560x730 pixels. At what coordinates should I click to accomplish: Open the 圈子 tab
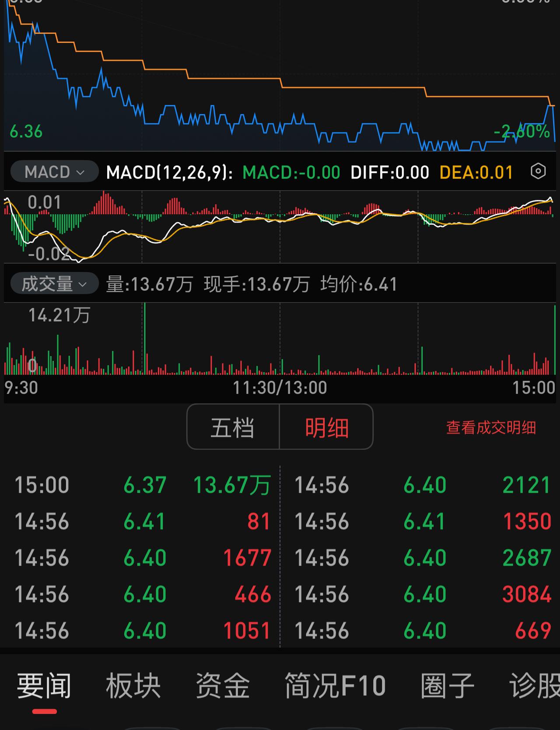point(447,685)
